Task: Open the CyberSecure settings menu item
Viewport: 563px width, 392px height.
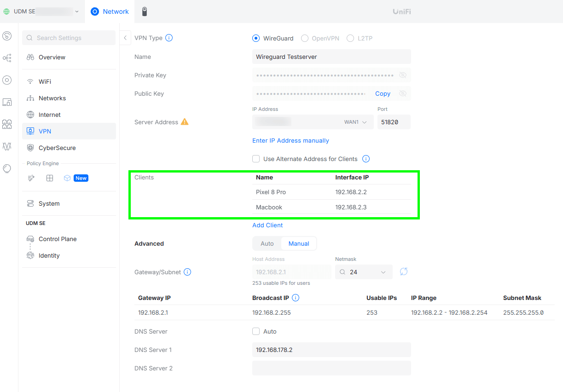Action: [57, 148]
